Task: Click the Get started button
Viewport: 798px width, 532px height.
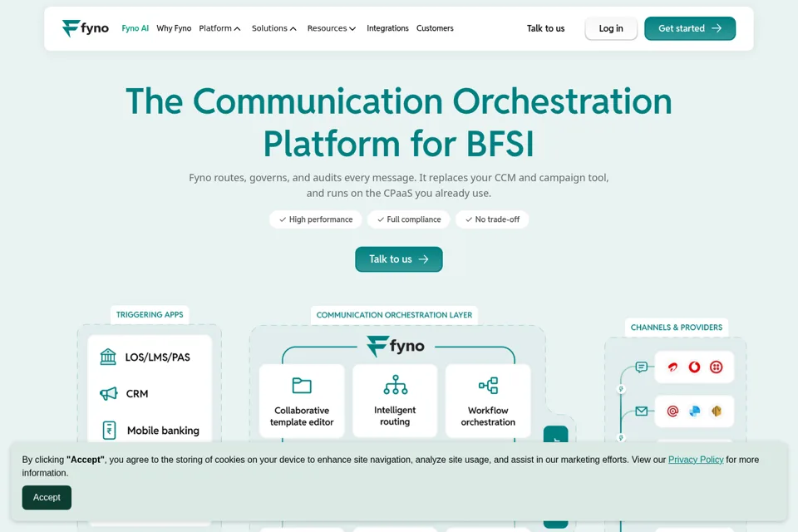Action: pos(690,28)
